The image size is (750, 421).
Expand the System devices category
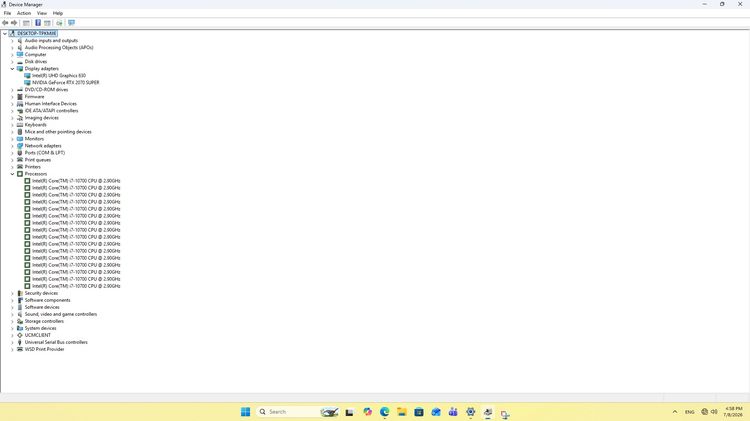[x=12, y=329]
